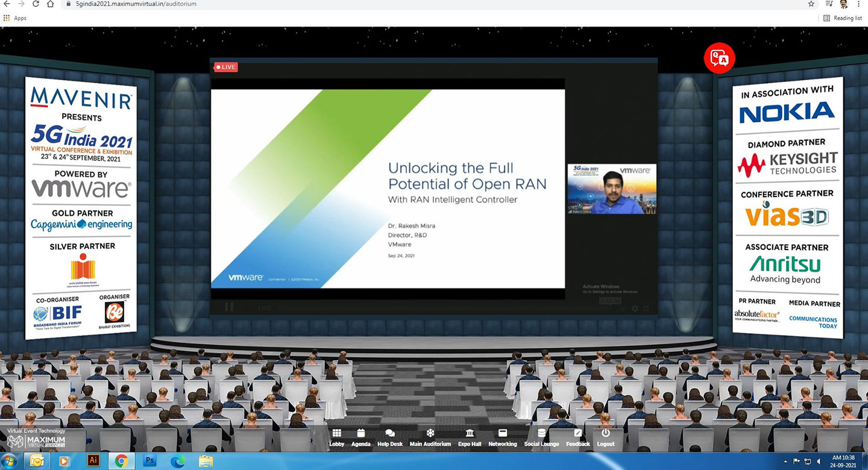Click the Nokia logo on right banner
The width and height of the screenshot is (868, 470).
coord(787,113)
